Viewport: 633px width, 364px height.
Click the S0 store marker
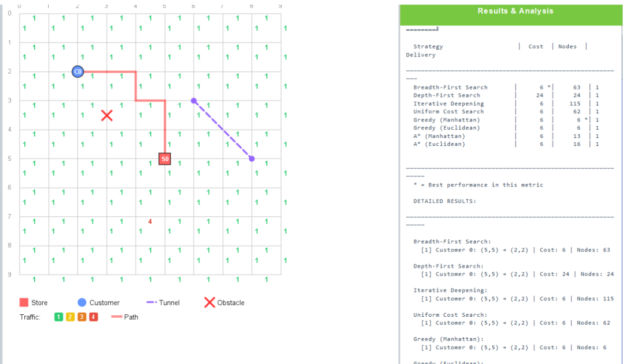point(165,159)
